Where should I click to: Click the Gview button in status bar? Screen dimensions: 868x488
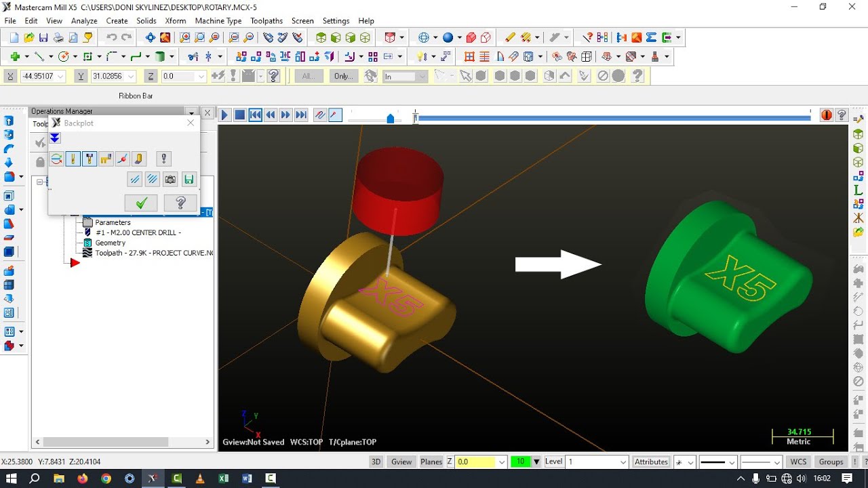(401, 462)
